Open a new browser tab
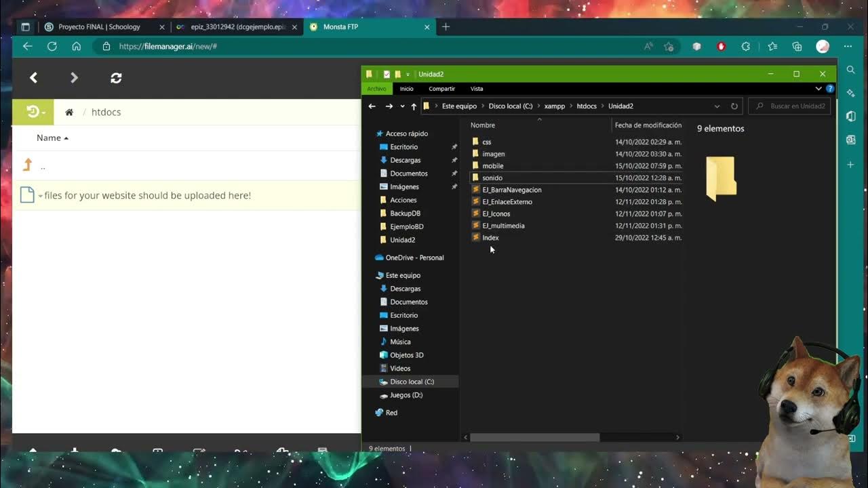This screenshot has width=868, height=488. [446, 27]
